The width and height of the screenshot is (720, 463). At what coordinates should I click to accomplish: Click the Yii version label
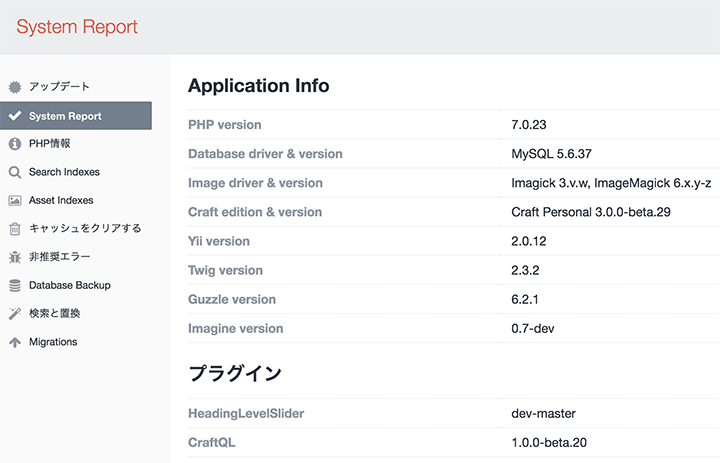tap(219, 241)
